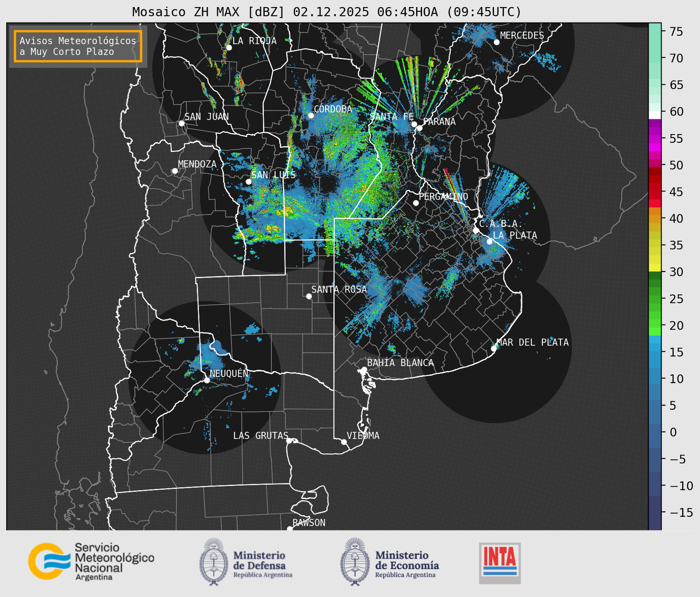Click the PARANÁ city label
This screenshot has height=597, width=700.
coord(439,122)
